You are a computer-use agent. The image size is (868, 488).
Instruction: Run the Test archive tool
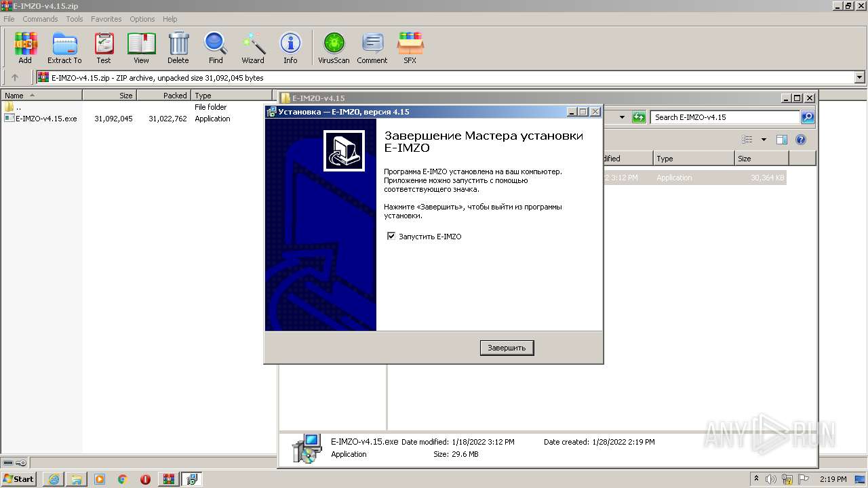pyautogui.click(x=104, y=48)
